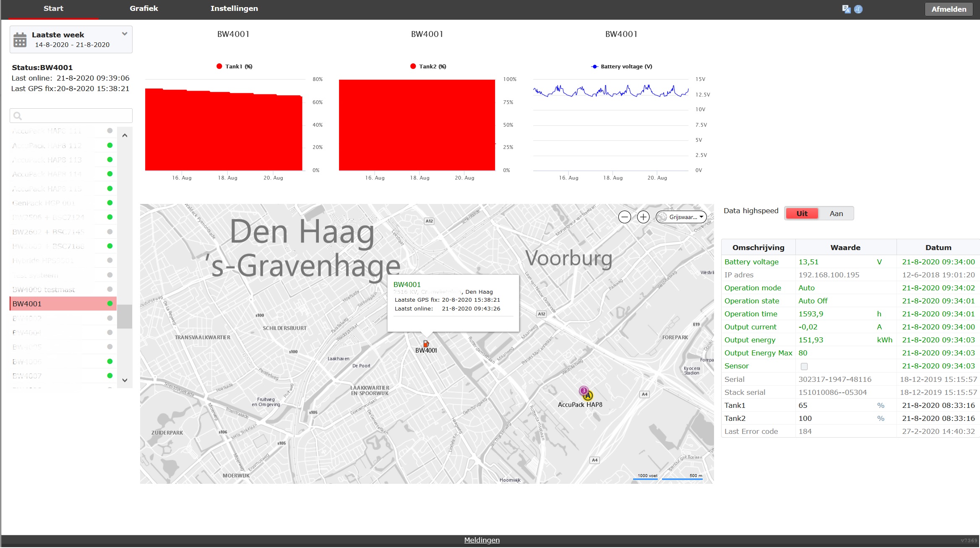
Task: Click the calendar icon for date range
Action: pyautogui.click(x=20, y=40)
